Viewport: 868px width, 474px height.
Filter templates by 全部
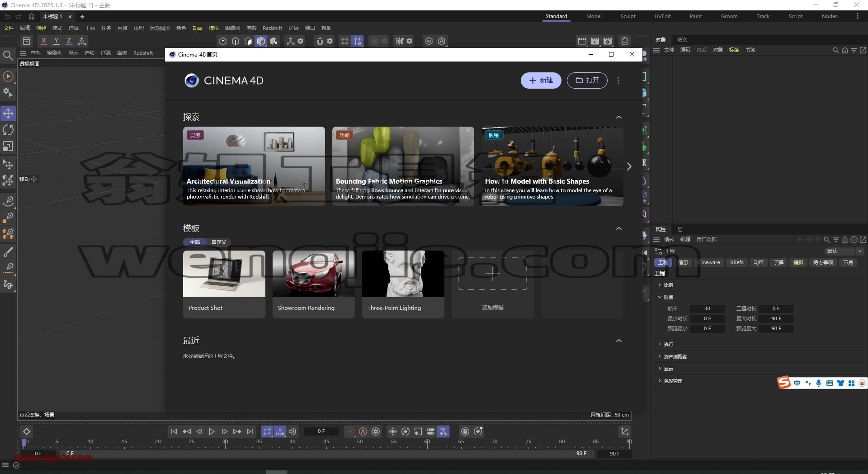(195, 242)
